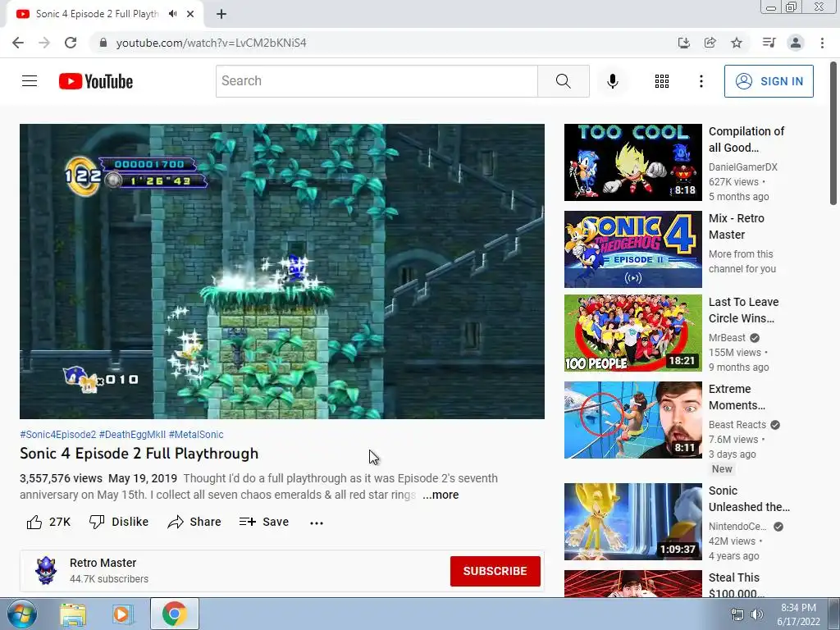Install app icon in address bar

[x=683, y=43]
